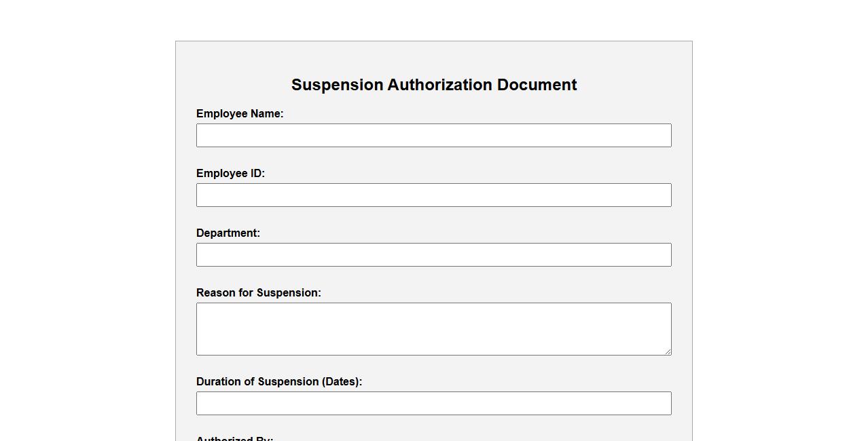Click the partially visible 'Authorized By:' label
The width and height of the screenshot is (868, 441).
pyautogui.click(x=234, y=438)
